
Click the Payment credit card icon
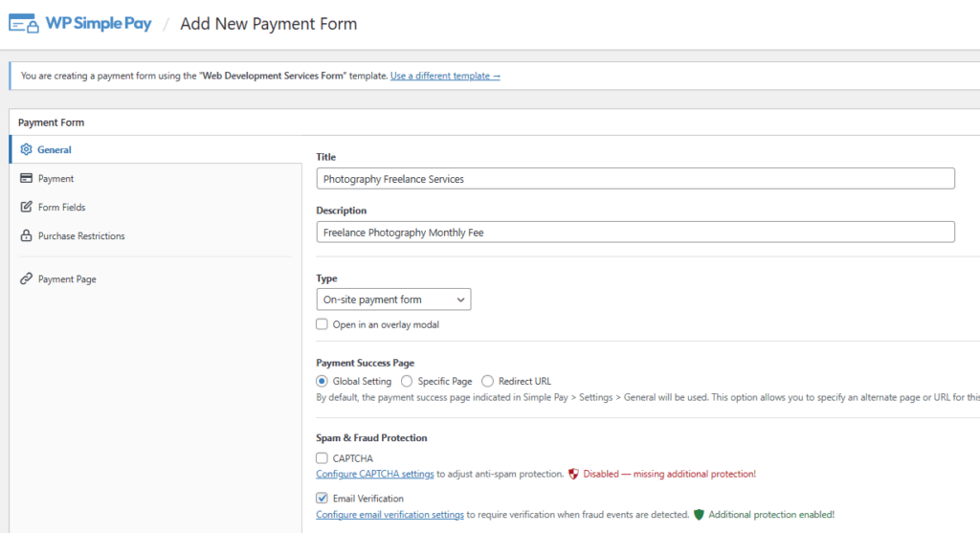pos(26,178)
